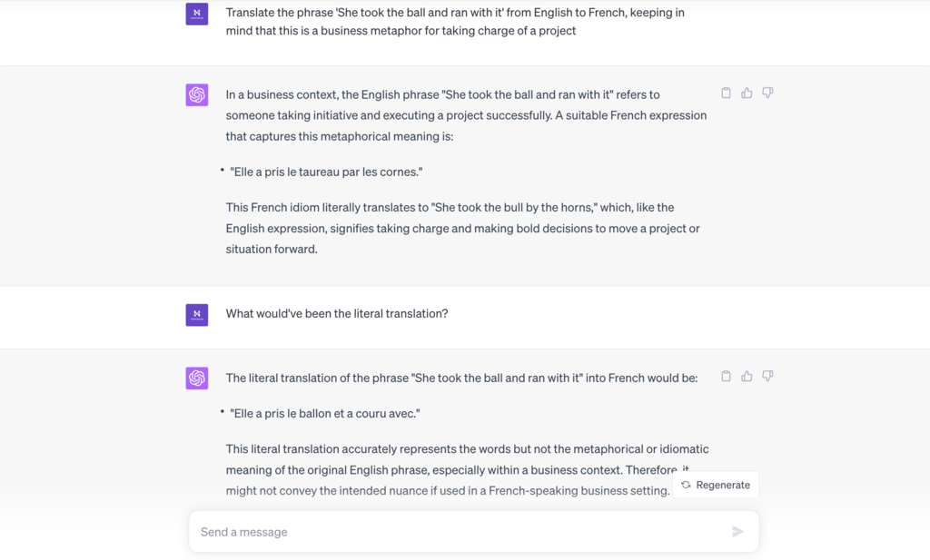Give thumbs down to the first response
This screenshot has height=560, width=930.
(x=767, y=93)
